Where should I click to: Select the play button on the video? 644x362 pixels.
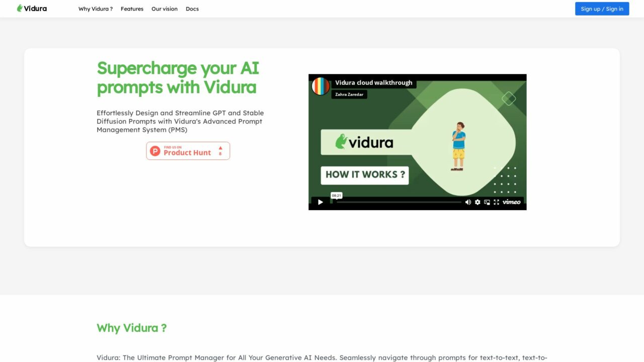pyautogui.click(x=320, y=202)
